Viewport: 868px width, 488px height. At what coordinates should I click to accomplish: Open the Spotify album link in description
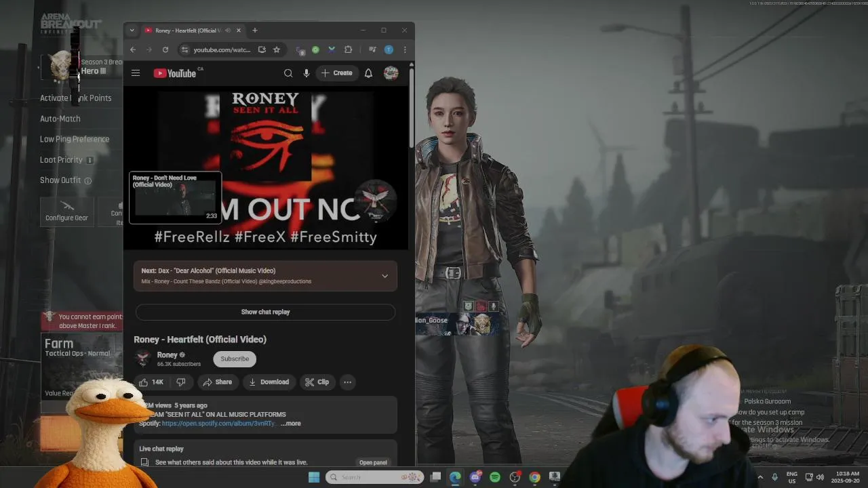pos(219,424)
